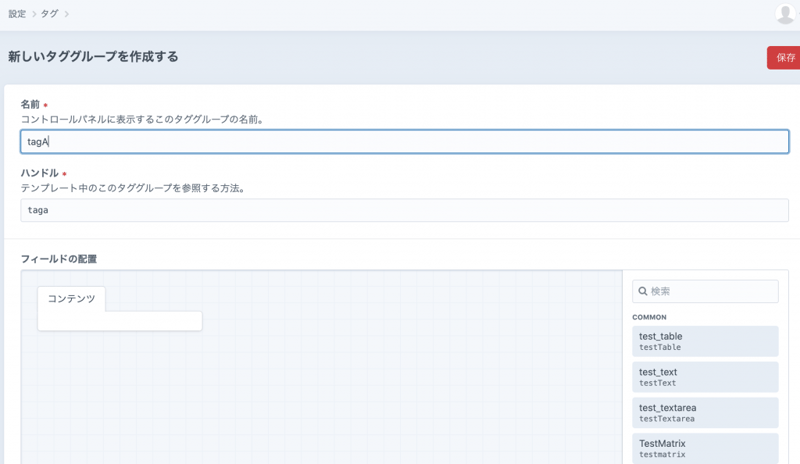The width and height of the screenshot is (800, 464).
Task: Click the COMMON group heading
Action: click(x=649, y=317)
